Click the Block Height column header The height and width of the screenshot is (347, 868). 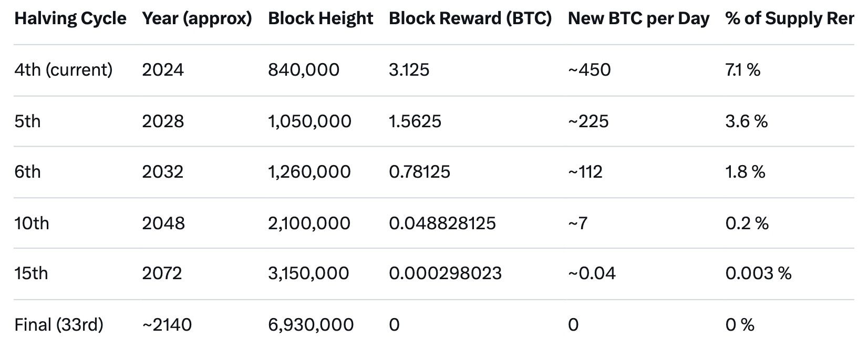321,18
